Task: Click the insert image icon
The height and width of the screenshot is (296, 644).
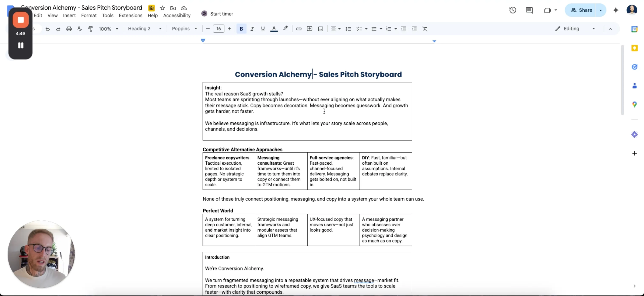Action: tap(321, 29)
